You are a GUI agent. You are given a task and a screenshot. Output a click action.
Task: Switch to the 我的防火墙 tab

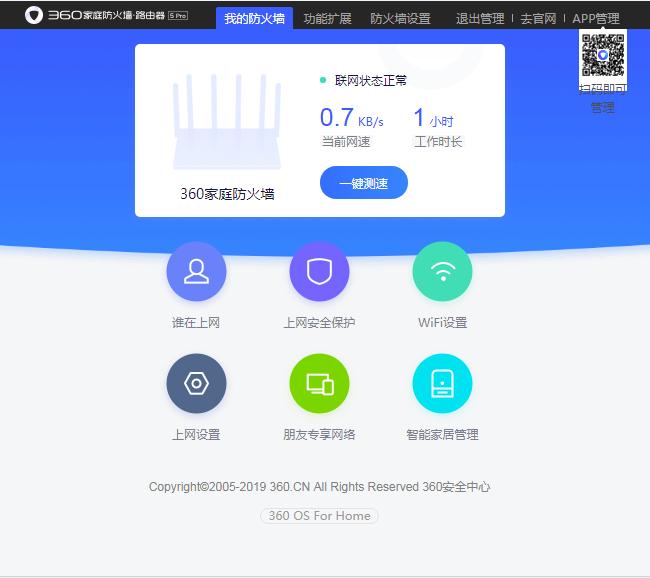click(255, 18)
